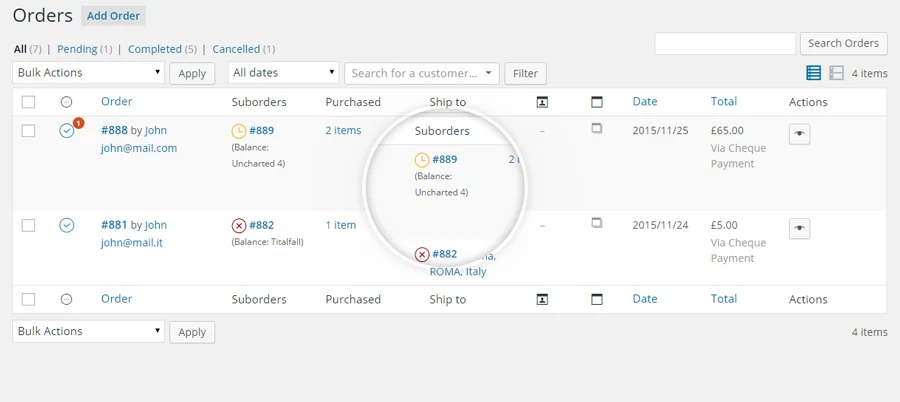Open order #888 link
The height and width of the screenshot is (402, 900).
114,130
